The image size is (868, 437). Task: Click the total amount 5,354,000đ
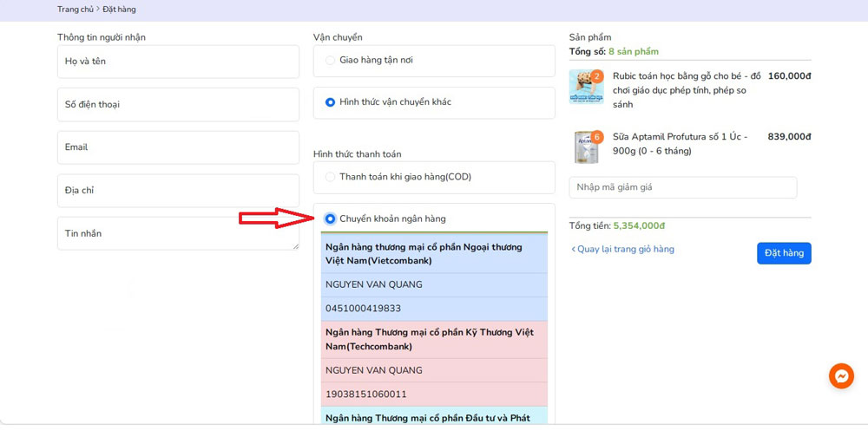pyautogui.click(x=639, y=226)
